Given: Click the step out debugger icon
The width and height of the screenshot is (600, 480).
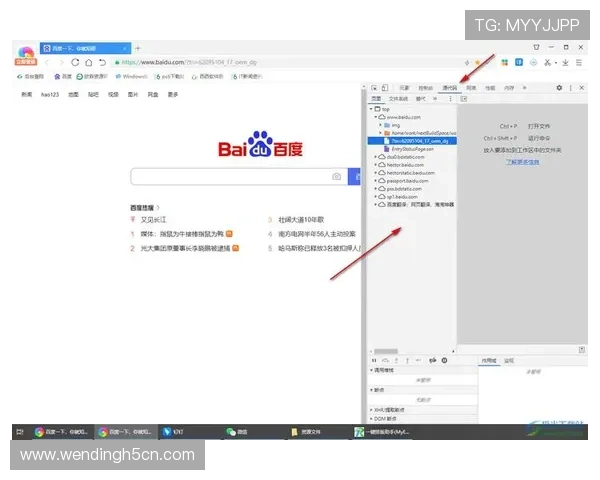Looking at the screenshot, I should tap(408, 360).
